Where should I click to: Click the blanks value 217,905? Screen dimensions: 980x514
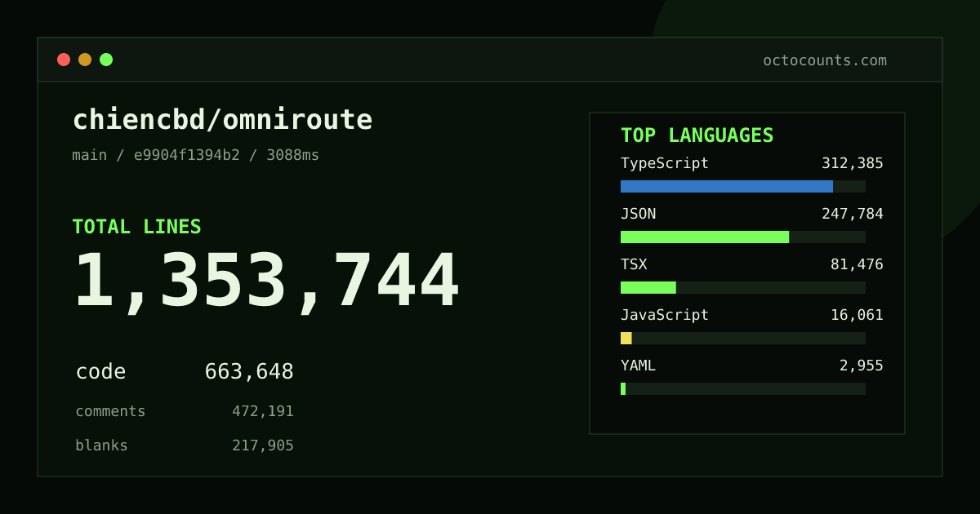coord(263,445)
